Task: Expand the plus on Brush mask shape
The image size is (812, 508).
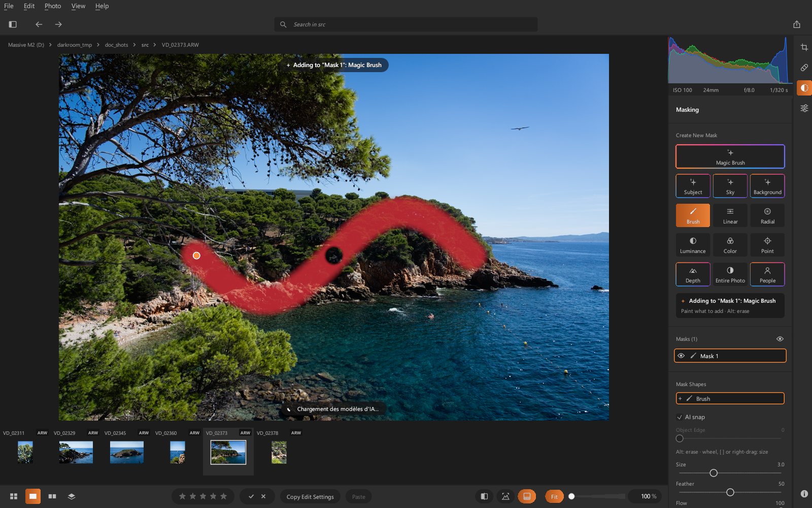Action: click(680, 399)
